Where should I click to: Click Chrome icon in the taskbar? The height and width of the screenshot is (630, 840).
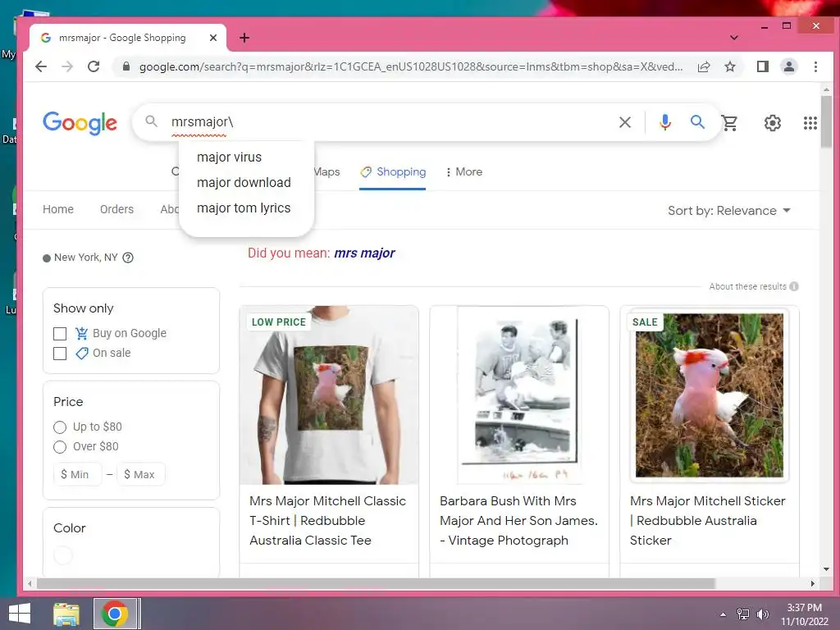pyautogui.click(x=115, y=614)
